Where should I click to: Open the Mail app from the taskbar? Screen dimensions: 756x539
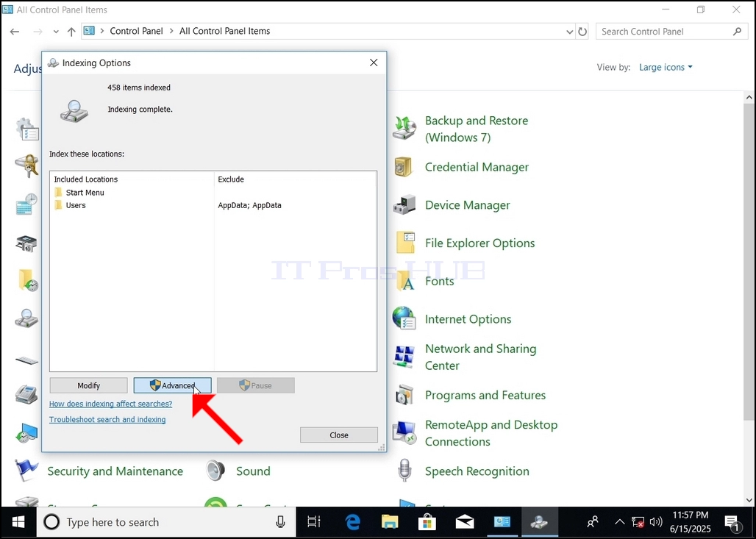(x=465, y=521)
